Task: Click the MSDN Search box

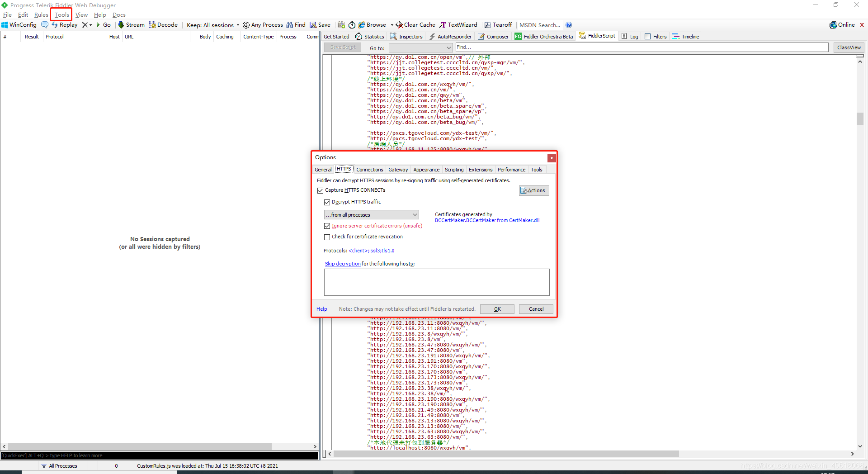Action: 540,25
